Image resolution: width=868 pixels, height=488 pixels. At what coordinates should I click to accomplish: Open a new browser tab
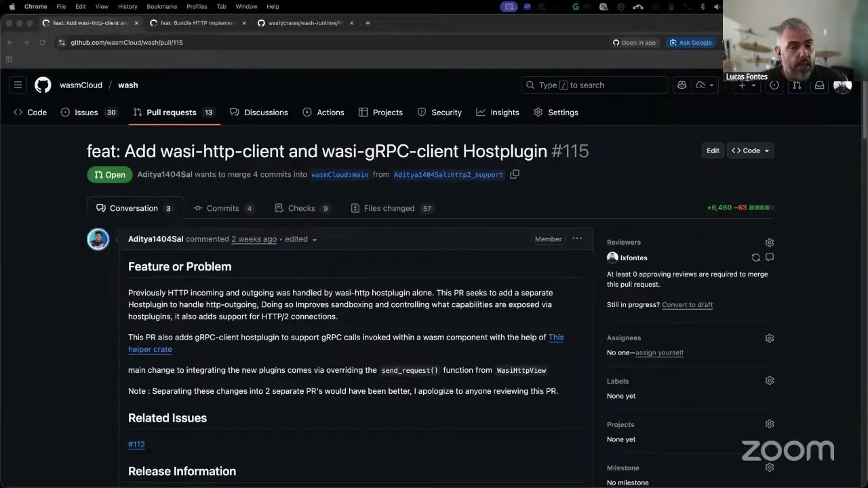[368, 23]
